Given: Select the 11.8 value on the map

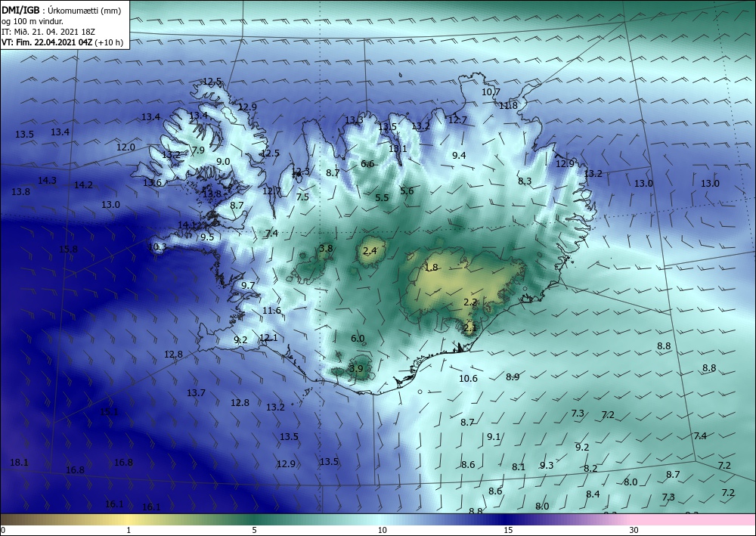Looking at the screenshot, I should tap(508, 106).
